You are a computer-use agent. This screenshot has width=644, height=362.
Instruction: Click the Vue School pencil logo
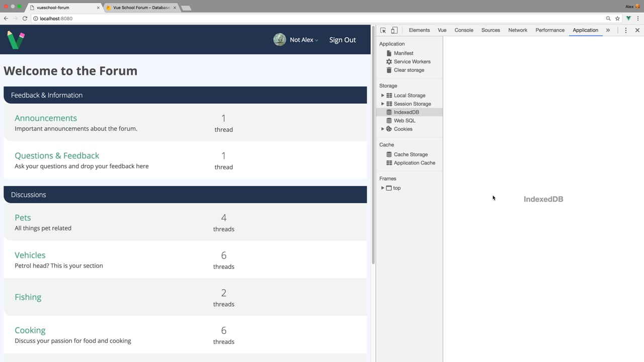pos(16,40)
